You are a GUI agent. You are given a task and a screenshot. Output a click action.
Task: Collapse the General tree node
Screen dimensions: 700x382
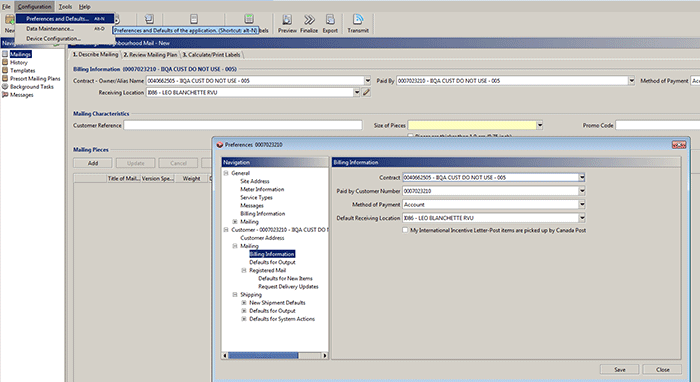tap(226, 173)
